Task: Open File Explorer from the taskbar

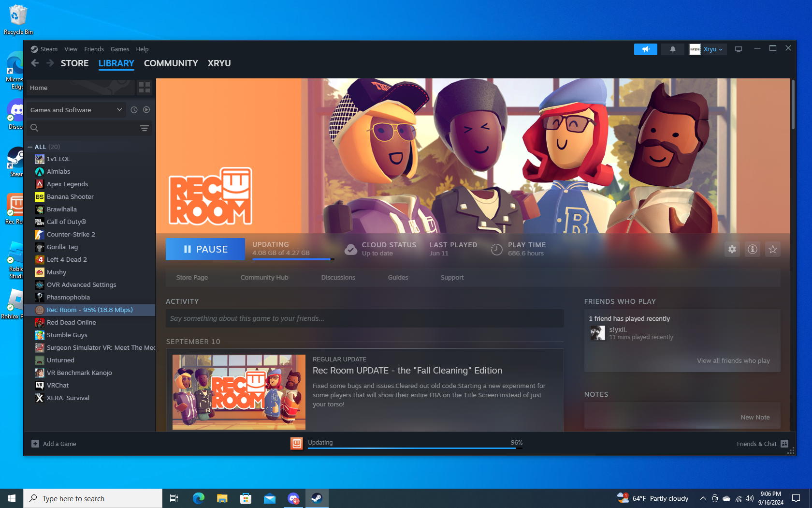Action: coord(222,498)
